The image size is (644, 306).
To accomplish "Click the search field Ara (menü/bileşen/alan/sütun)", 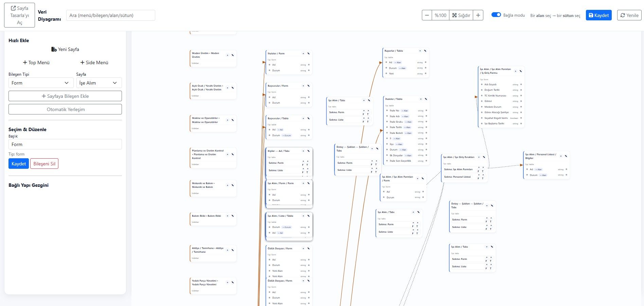I will pos(110,15).
